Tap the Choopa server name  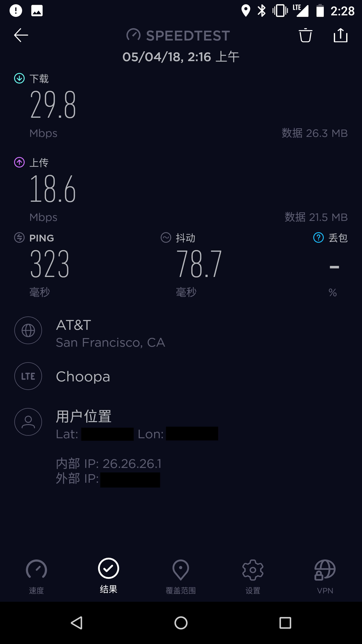(x=83, y=377)
